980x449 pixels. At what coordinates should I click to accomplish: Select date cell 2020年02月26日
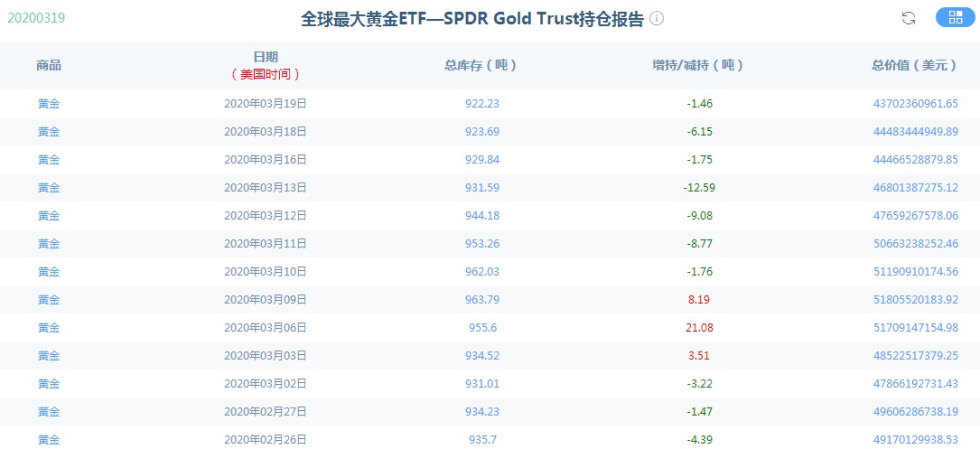pos(266,440)
